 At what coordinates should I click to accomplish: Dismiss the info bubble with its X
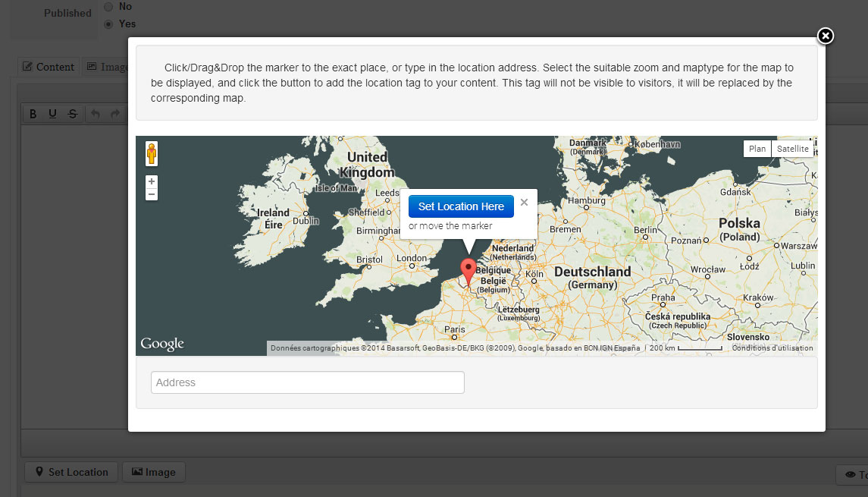point(525,203)
